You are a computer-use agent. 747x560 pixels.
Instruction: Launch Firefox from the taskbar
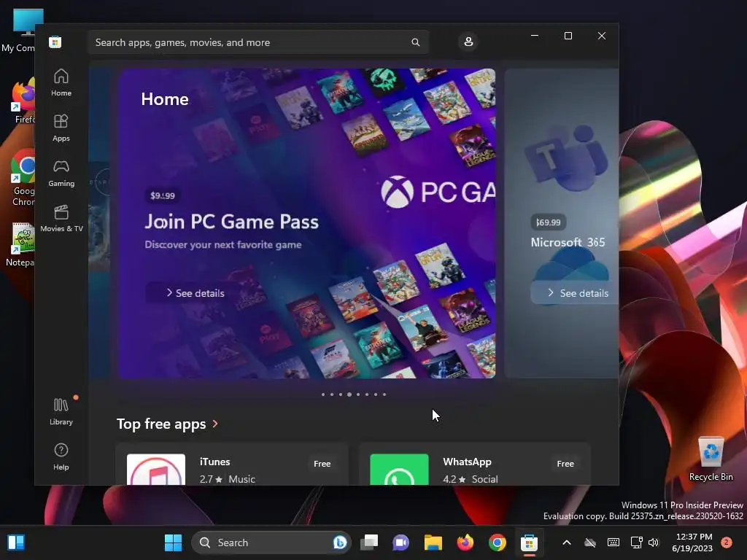[x=465, y=542]
